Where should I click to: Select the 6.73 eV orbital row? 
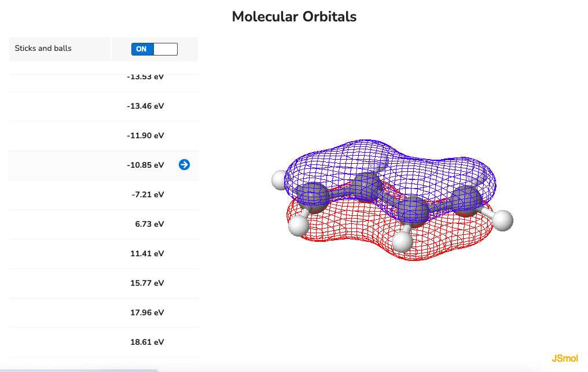click(x=104, y=224)
